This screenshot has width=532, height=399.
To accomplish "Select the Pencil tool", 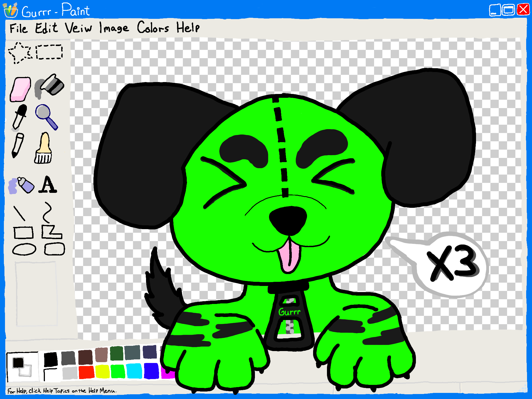I will [18, 145].
